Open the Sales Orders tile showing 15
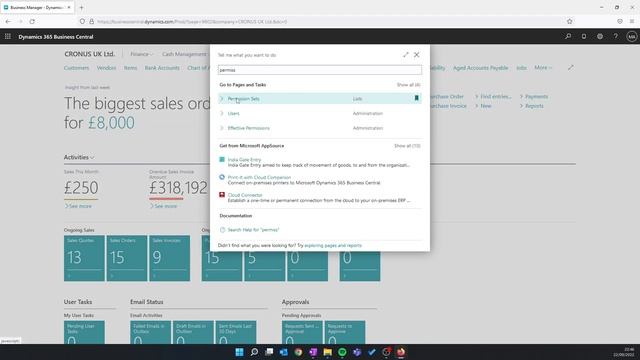640x360 pixels. [x=127, y=258]
